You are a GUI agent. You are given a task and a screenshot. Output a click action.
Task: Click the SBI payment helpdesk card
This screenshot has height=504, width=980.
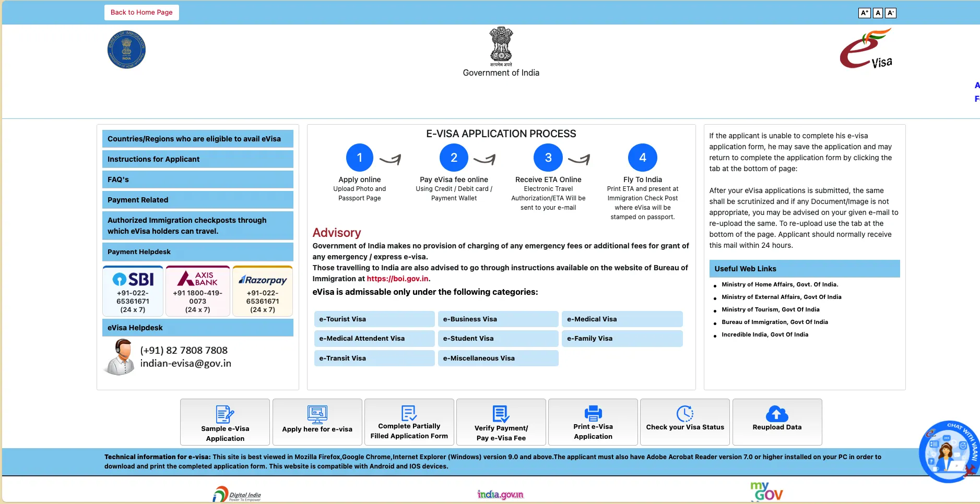[133, 291]
